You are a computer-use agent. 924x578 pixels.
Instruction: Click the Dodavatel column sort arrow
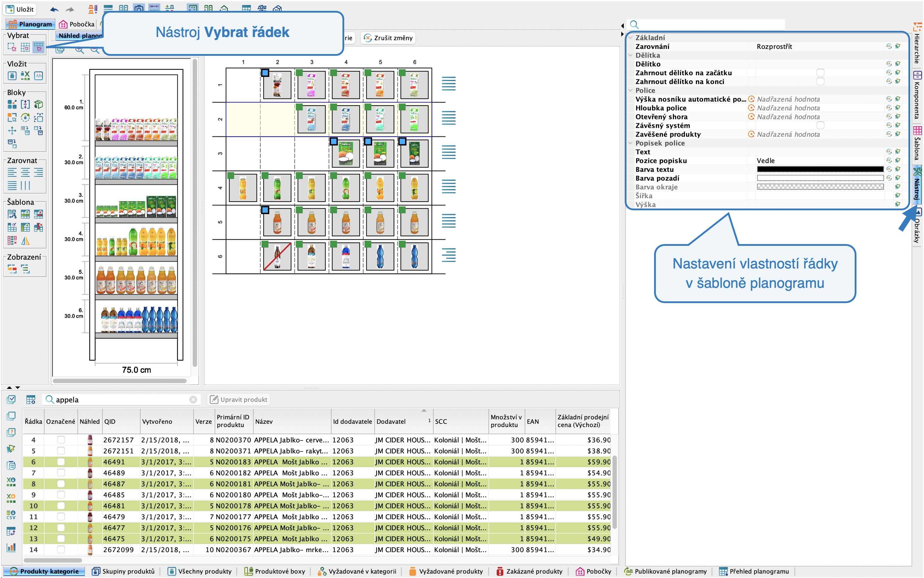[424, 411]
